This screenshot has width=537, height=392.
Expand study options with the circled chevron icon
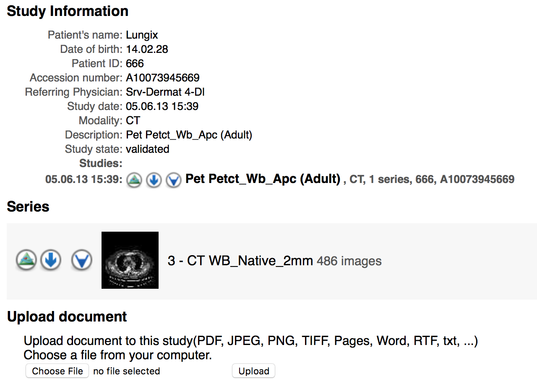pos(173,180)
